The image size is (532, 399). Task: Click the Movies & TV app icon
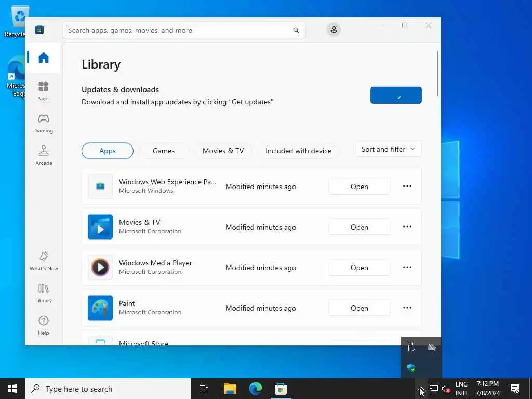click(100, 227)
